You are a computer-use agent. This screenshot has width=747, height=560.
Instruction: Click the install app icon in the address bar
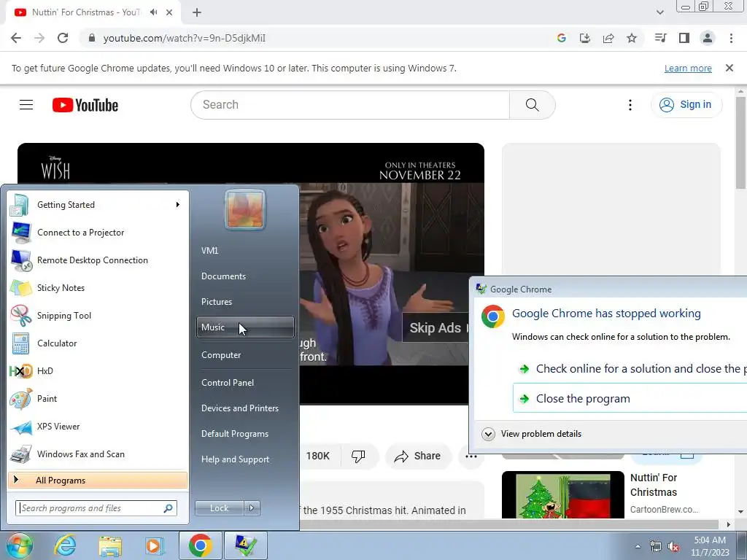pos(584,38)
